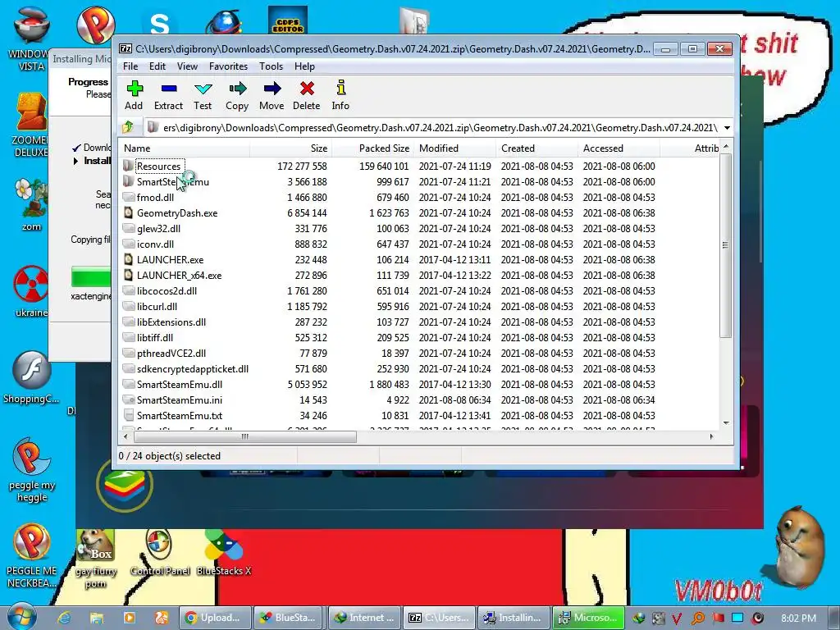Open the CDPS Editor desktop icon

(288, 19)
